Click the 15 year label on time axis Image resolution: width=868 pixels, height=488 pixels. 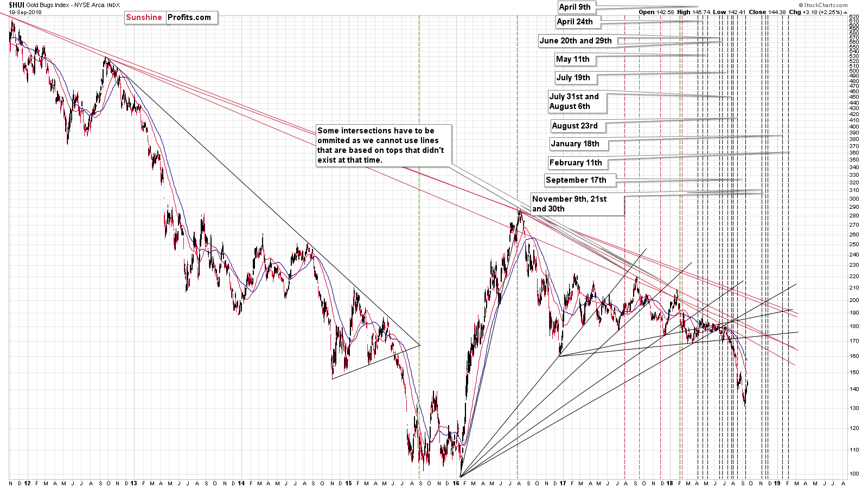348,483
